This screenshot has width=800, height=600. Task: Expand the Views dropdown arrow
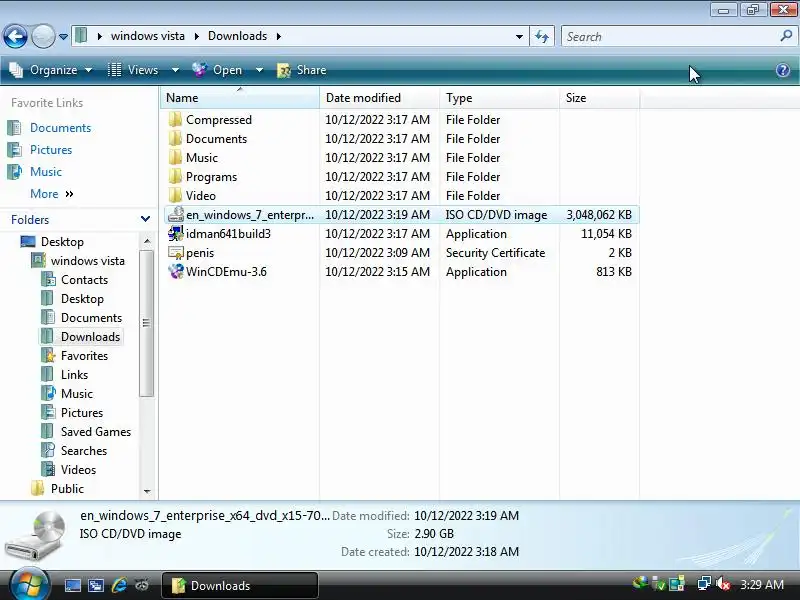(x=175, y=70)
